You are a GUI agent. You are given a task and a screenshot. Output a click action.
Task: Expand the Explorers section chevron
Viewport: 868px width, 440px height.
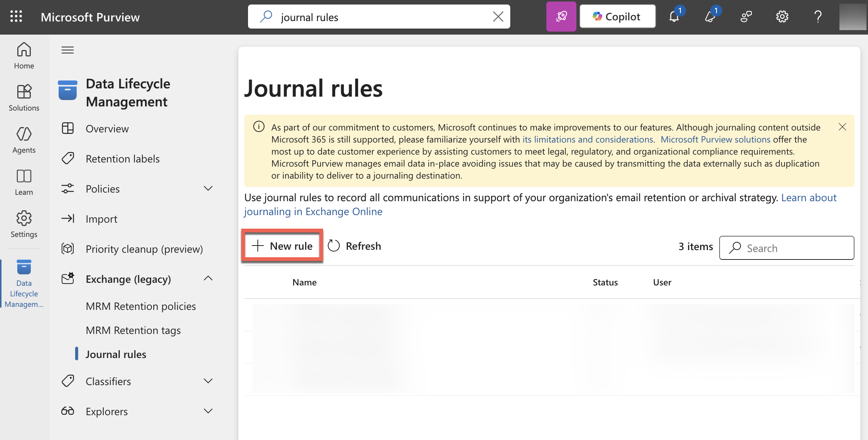coord(208,411)
